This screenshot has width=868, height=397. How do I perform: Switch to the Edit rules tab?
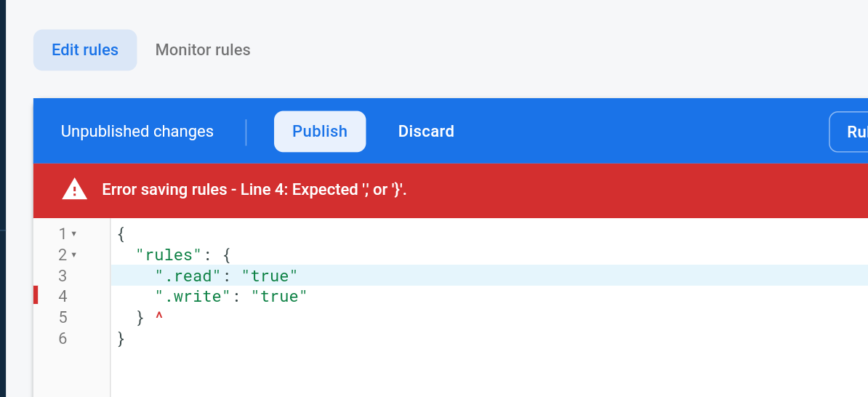(85, 50)
